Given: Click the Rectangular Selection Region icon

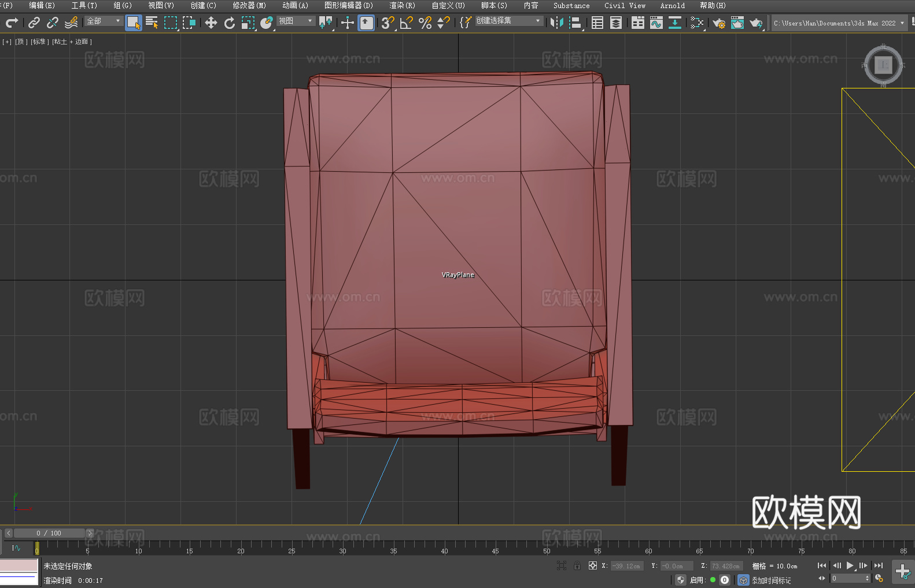Looking at the screenshot, I should (x=171, y=23).
